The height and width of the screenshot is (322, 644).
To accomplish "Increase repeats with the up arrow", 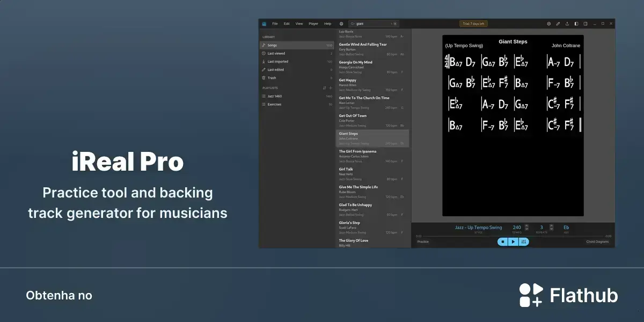I will pyautogui.click(x=550, y=226).
